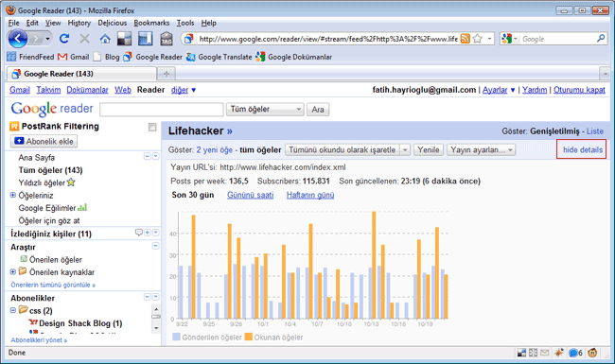Click the Greasemonkey monkey face status icon
The width and height of the screenshot is (615, 364).
592,353
